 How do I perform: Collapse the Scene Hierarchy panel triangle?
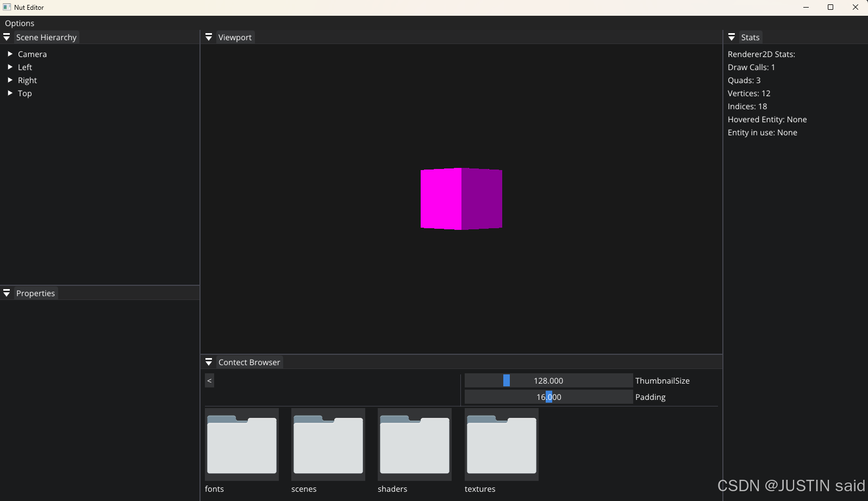pyautogui.click(x=7, y=37)
